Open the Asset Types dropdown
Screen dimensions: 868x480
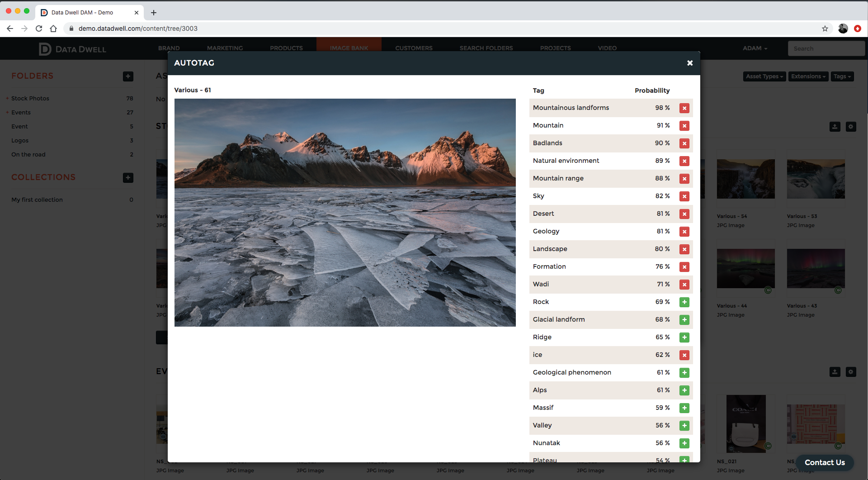pyautogui.click(x=764, y=76)
